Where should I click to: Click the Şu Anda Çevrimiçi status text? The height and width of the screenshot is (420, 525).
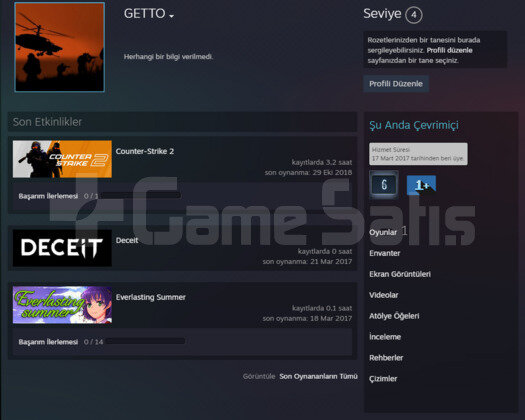pyautogui.click(x=414, y=125)
